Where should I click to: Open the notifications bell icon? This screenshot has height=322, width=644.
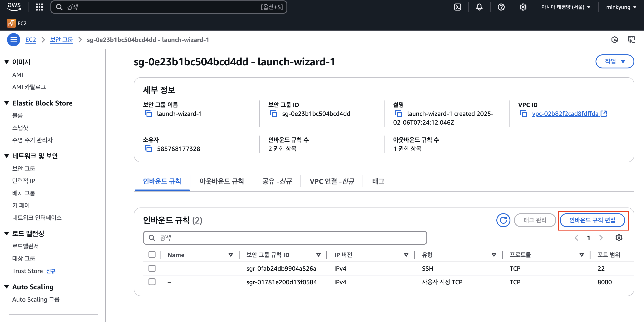pos(479,7)
